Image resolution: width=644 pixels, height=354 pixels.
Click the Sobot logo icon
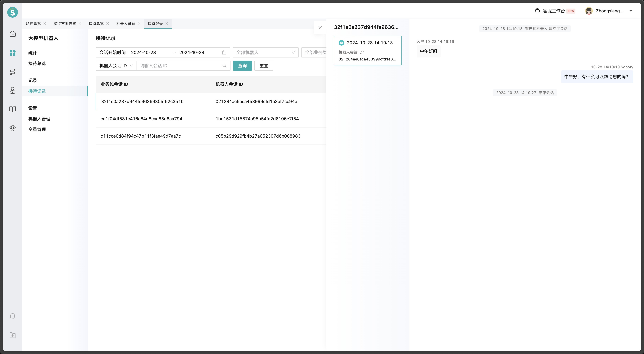point(13,12)
